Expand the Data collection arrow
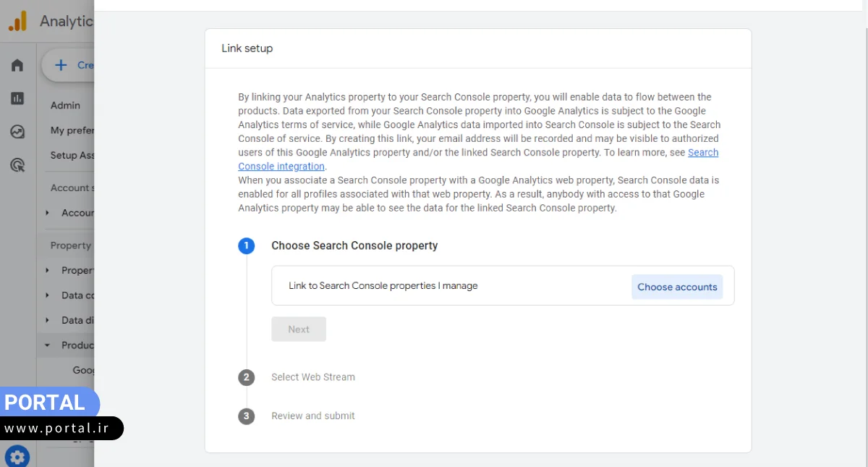 48,295
